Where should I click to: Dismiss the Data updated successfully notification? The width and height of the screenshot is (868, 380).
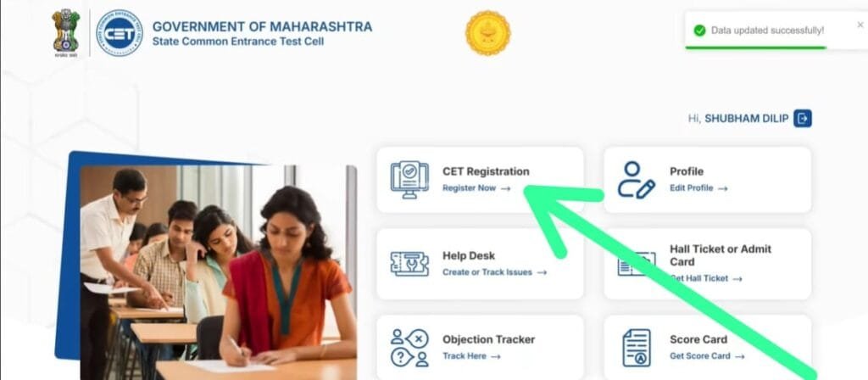860,25
